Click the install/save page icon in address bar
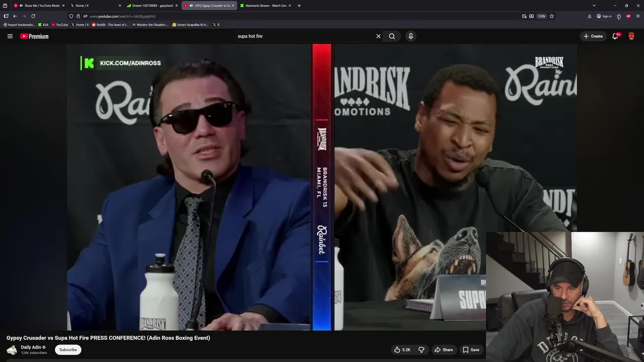Viewport: 644px width, 362px height. pos(531,16)
